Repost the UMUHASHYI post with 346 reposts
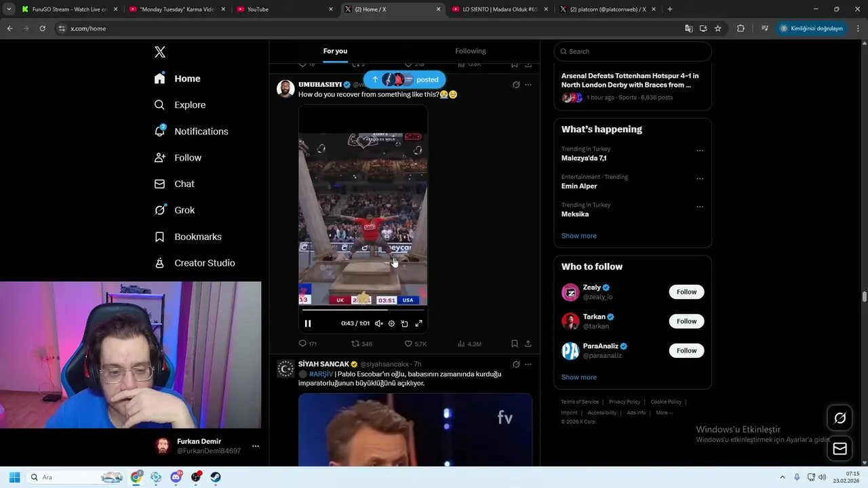This screenshot has width=868, height=488. pos(361,344)
